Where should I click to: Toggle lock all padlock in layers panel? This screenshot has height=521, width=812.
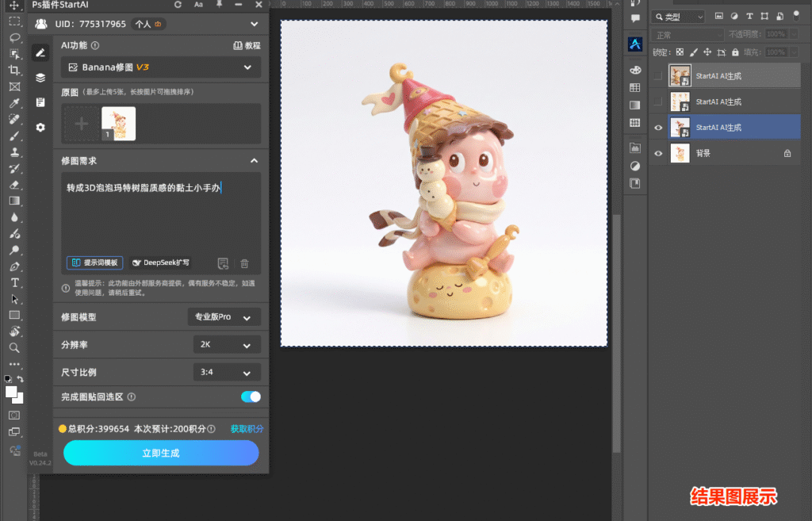tap(735, 52)
